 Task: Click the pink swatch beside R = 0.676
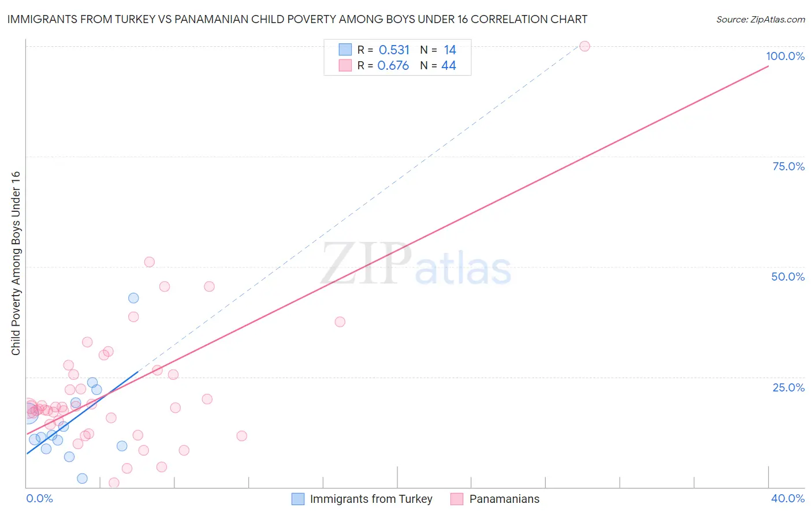point(345,65)
